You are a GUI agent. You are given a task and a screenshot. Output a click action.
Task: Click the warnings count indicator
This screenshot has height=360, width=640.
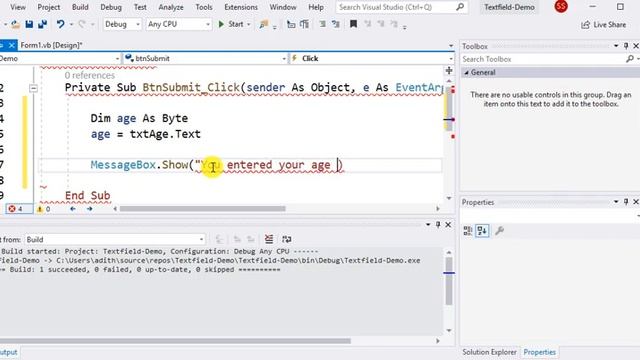44,209
